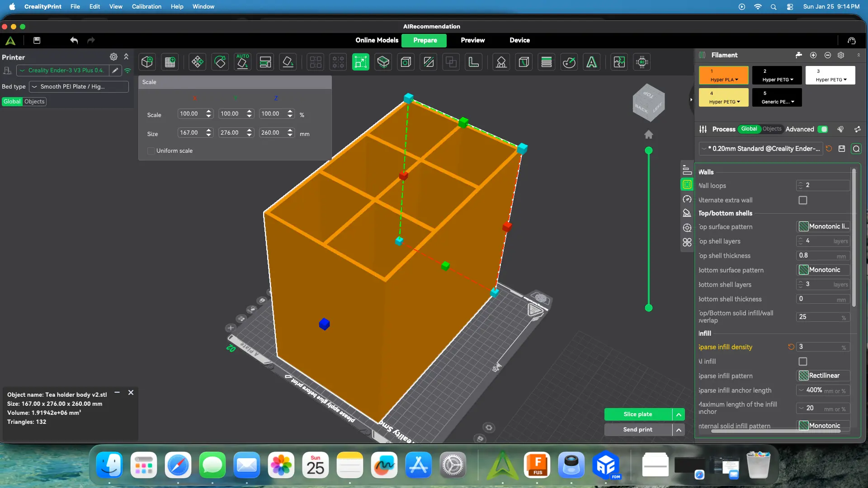Select the Rotate tool icon
The height and width of the screenshot is (488, 868).
[x=220, y=62]
